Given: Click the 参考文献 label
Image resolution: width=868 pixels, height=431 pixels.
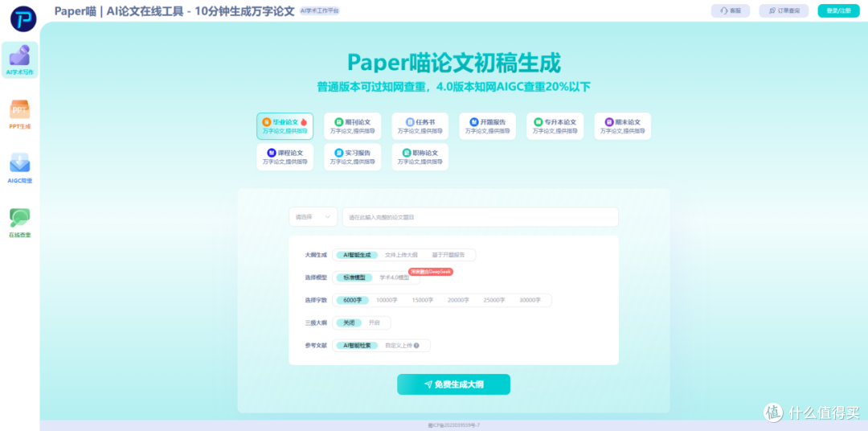Looking at the screenshot, I should [316, 345].
